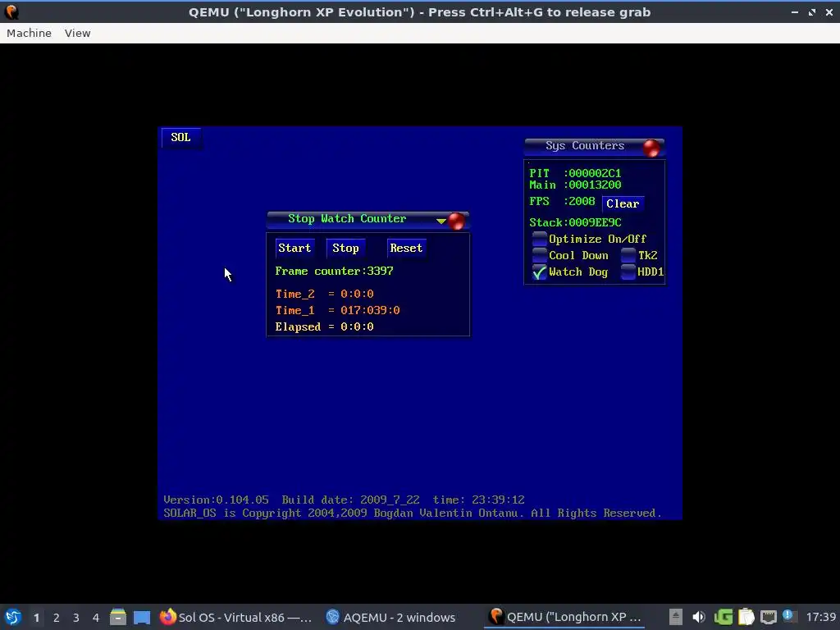Select QEMU Longhorn XP taskbar entry
The image size is (840, 630).
pyautogui.click(x=565, y=617)
